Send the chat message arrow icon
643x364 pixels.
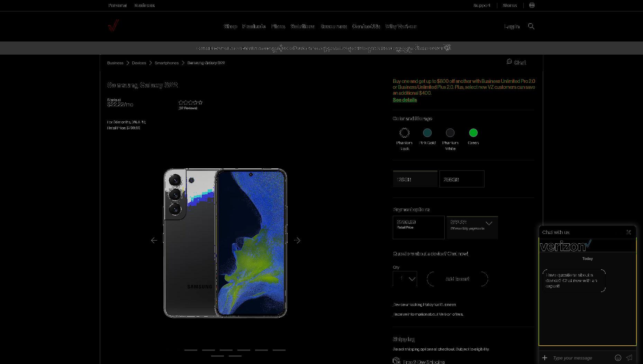tap(629, 358)
